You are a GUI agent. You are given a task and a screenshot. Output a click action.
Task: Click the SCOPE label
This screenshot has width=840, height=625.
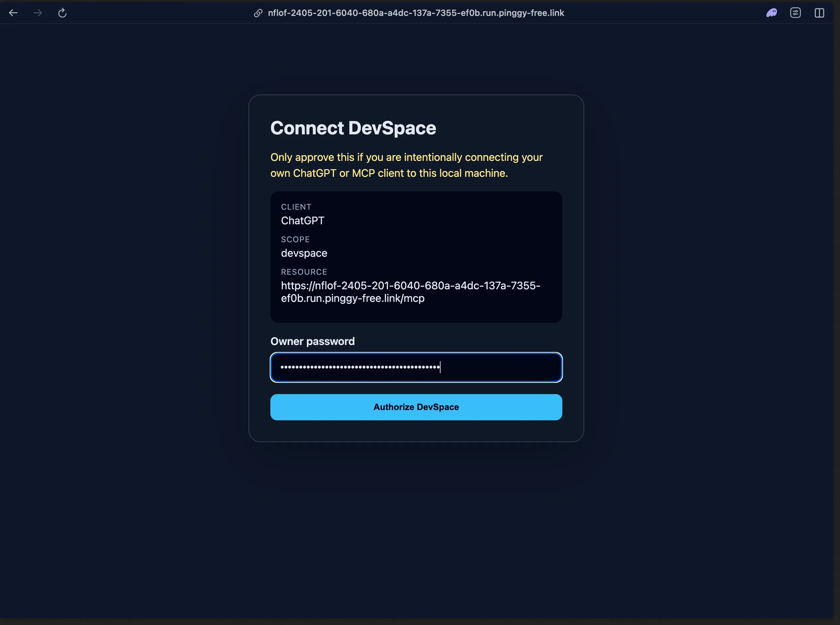click(296, 240)
